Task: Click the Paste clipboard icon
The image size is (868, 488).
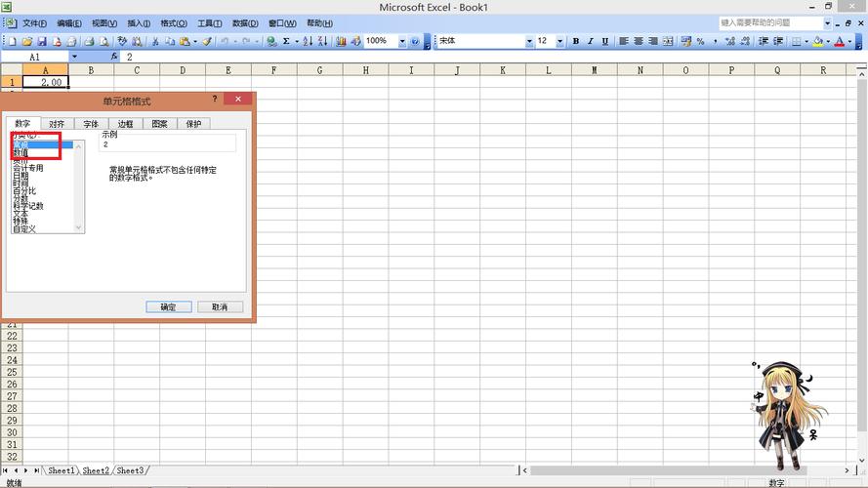Action: (185, 42)
